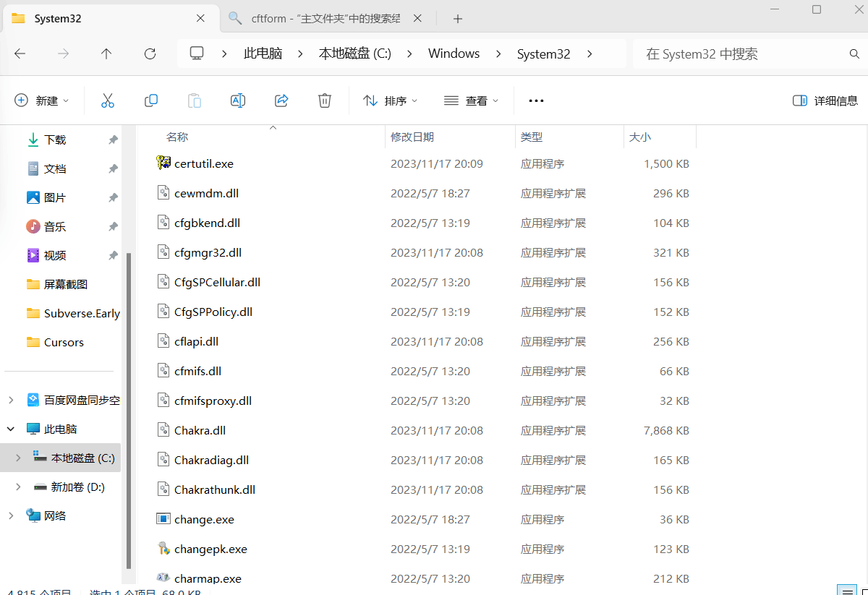This screenshot has height=595, width=868.
Task: Select CfgSPCellular.dll file row
Action: (423, 282)
